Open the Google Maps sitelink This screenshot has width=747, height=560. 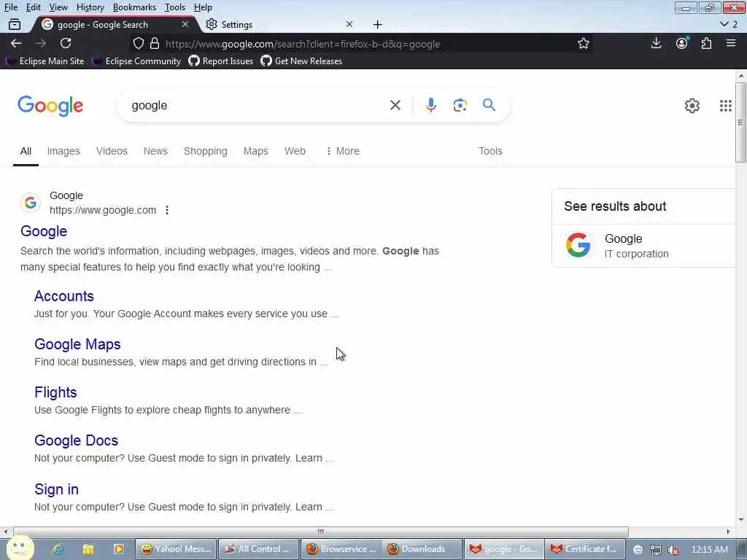tap(77, 344)
